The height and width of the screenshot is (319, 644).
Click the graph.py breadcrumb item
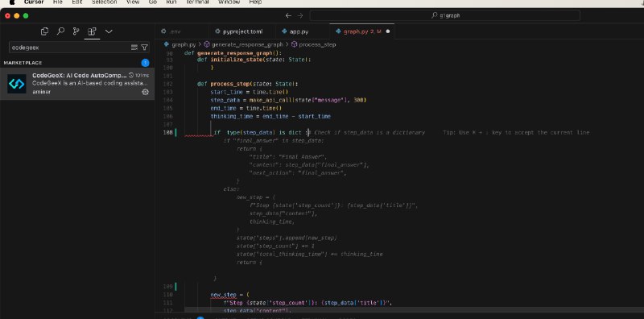point(184,44)
